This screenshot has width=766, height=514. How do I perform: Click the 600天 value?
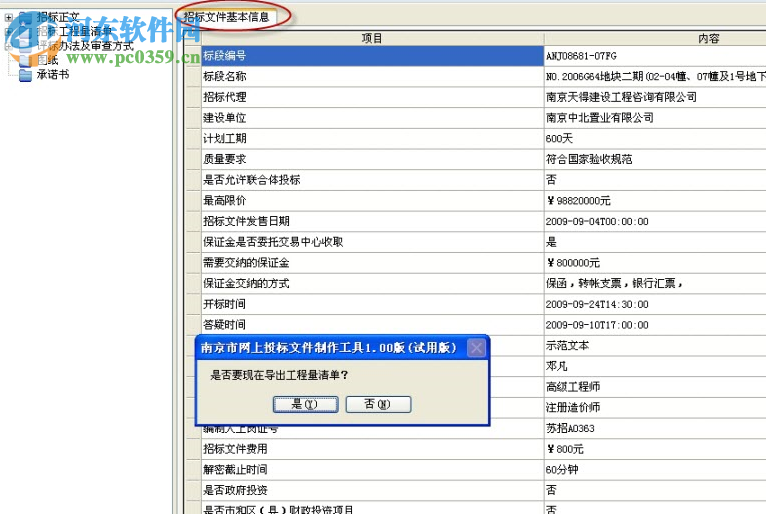[559, 139]
